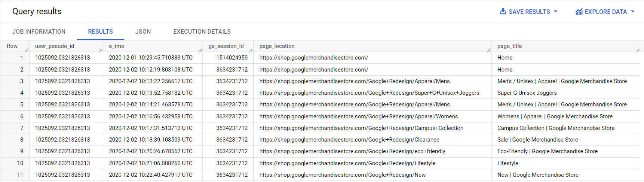Open the Explore Data dropdown arrow
The height and width of the screenshot is (182, 644).
point(633,12)
